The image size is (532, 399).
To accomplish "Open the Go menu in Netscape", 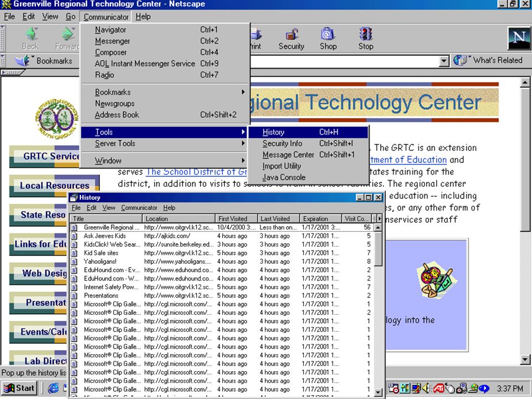I will click(x=70, y=17).
